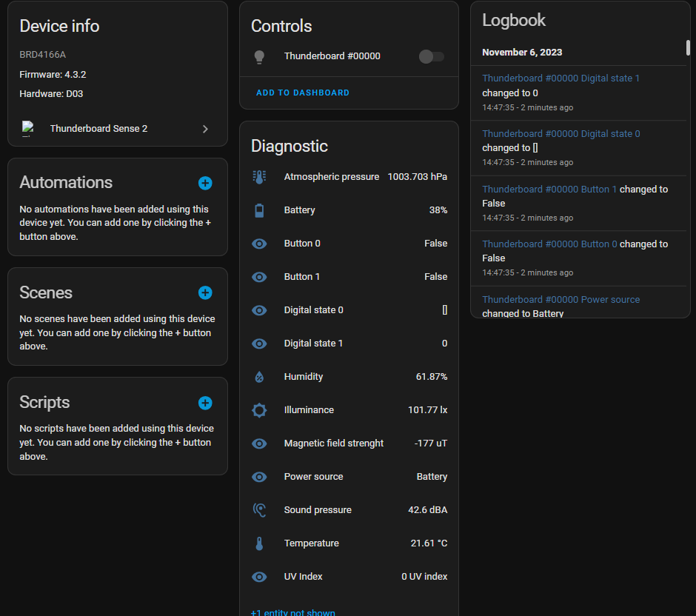Click the Firmware: 4.3.2 text

[53, 75]
